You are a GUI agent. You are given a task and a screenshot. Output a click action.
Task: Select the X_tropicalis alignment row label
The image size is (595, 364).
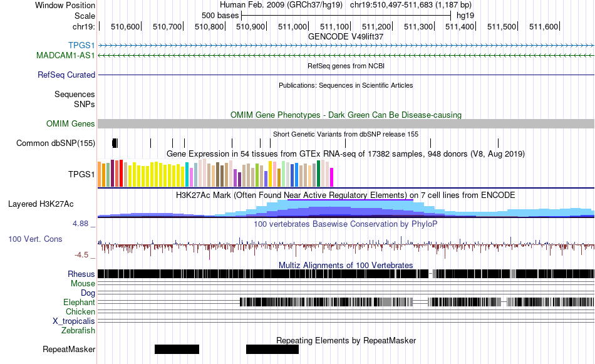click(74, 321)
